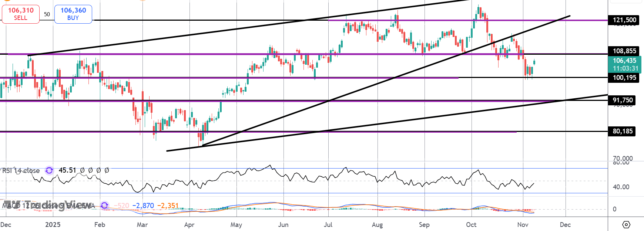Click the 80,185 price level label
Image resolution: width=644 pixels, height=231 pixels.
click(623, 131)
